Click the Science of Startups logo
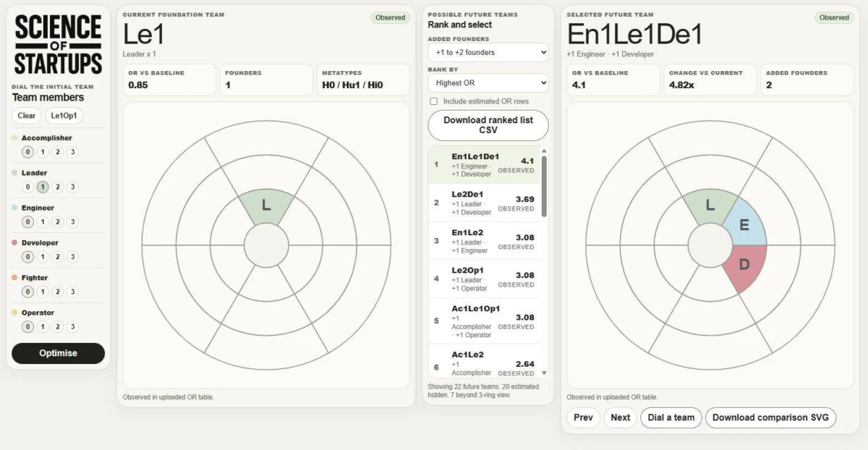This screenshot has height=450, width=868. [x=58, y=44]
